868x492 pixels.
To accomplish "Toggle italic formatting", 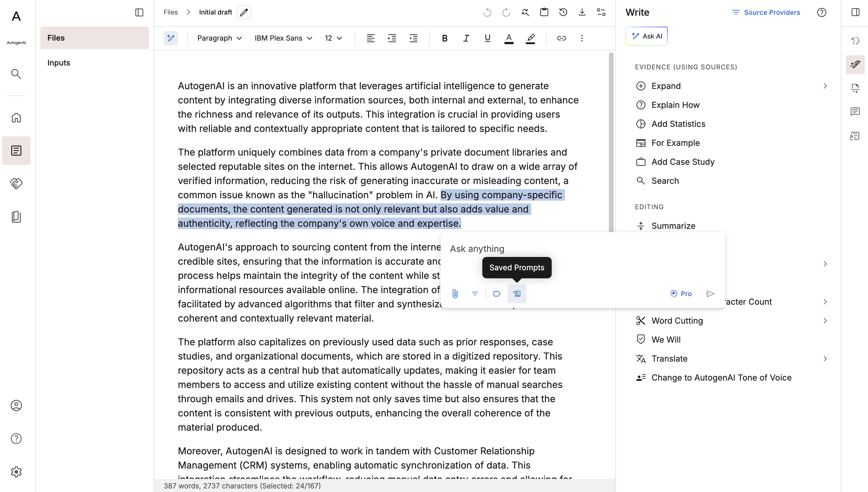I will (x=466, y=38).
